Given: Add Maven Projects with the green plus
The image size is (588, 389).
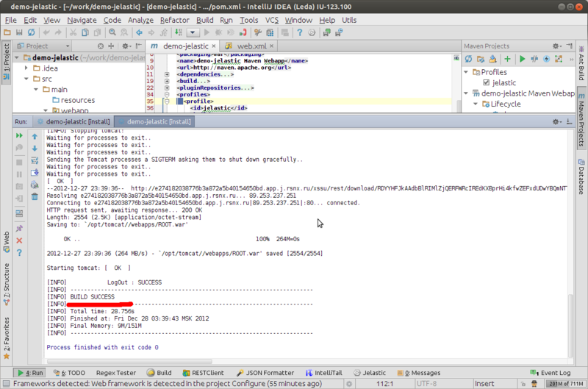Looking at the screenshot, I should [507, 59].
